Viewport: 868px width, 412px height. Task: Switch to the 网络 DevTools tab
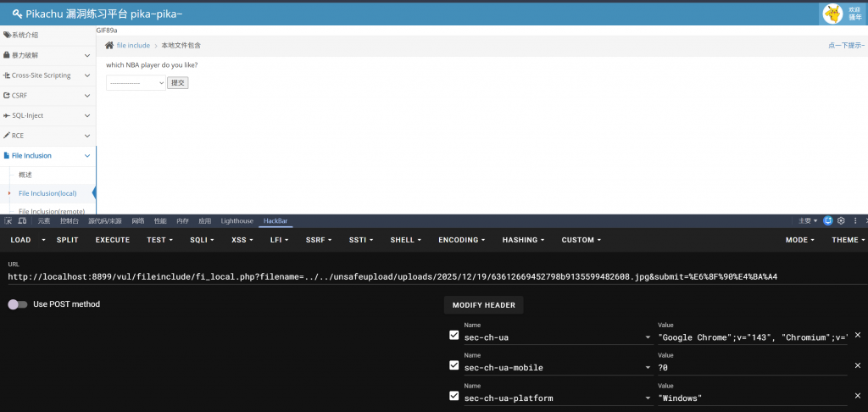coord(138,221)
